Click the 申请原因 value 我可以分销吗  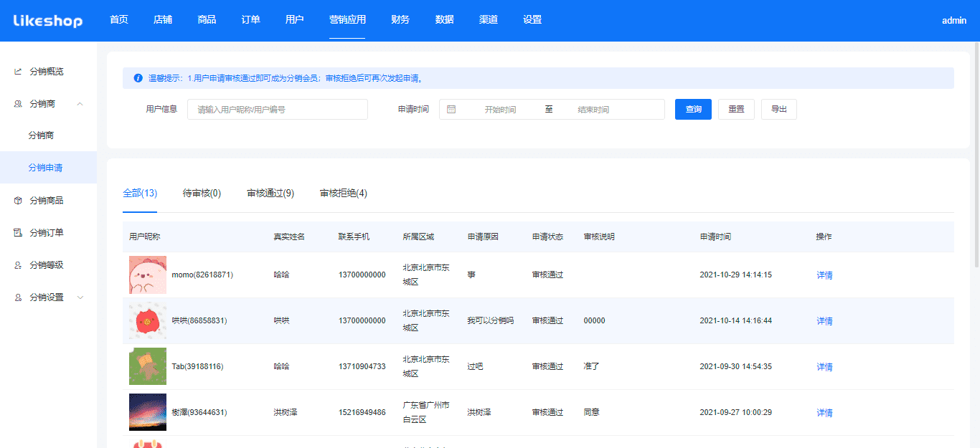coord(491,320)
